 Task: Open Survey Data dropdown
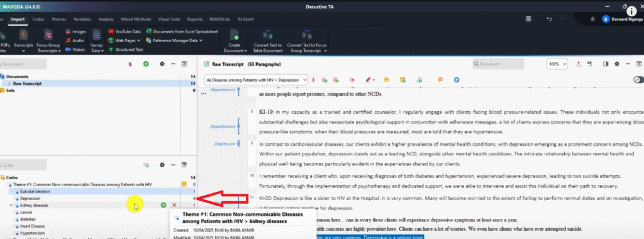pyautogui.click(x=97, y=41)
